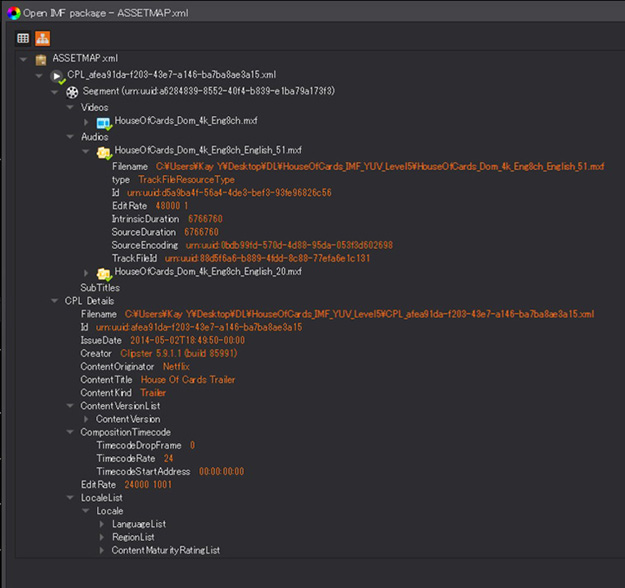Collapse the ASSETMAP.xml root node
625x588 pixels.
click(23, 59)
